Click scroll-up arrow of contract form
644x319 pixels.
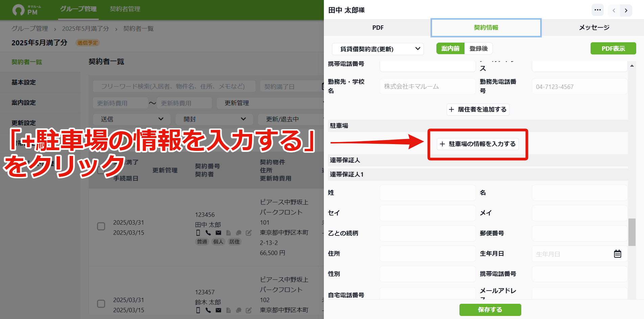pos(632,66)
